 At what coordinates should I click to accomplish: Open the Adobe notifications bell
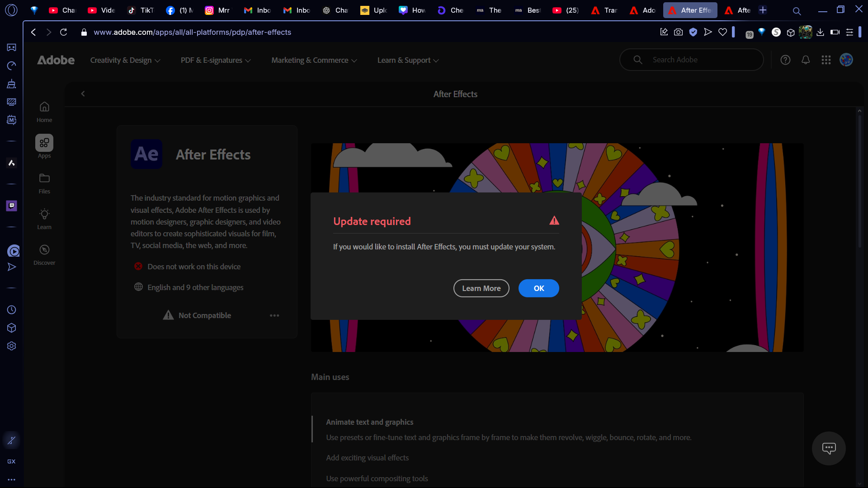(806, 60)
